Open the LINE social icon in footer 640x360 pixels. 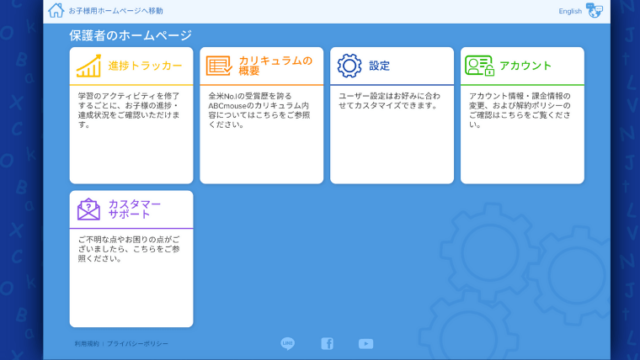pyautogui.click(x=288, y=343)
